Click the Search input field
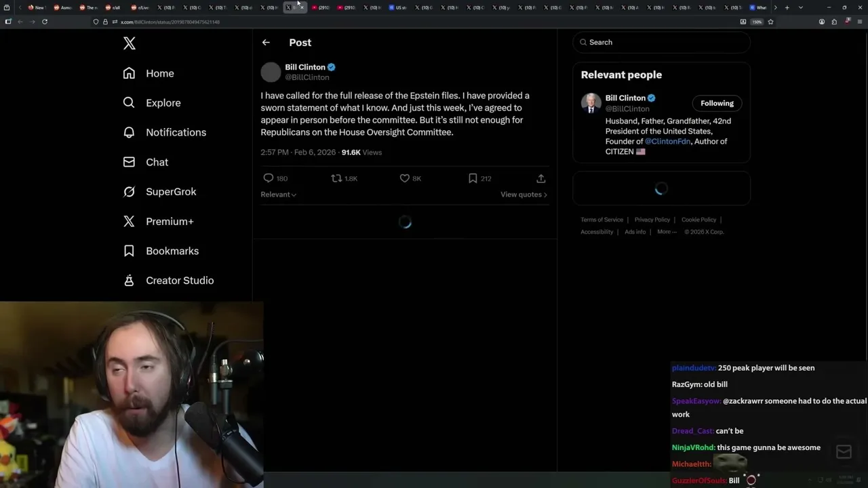Screen dimensions: 868x488 (x=662, y=42)
